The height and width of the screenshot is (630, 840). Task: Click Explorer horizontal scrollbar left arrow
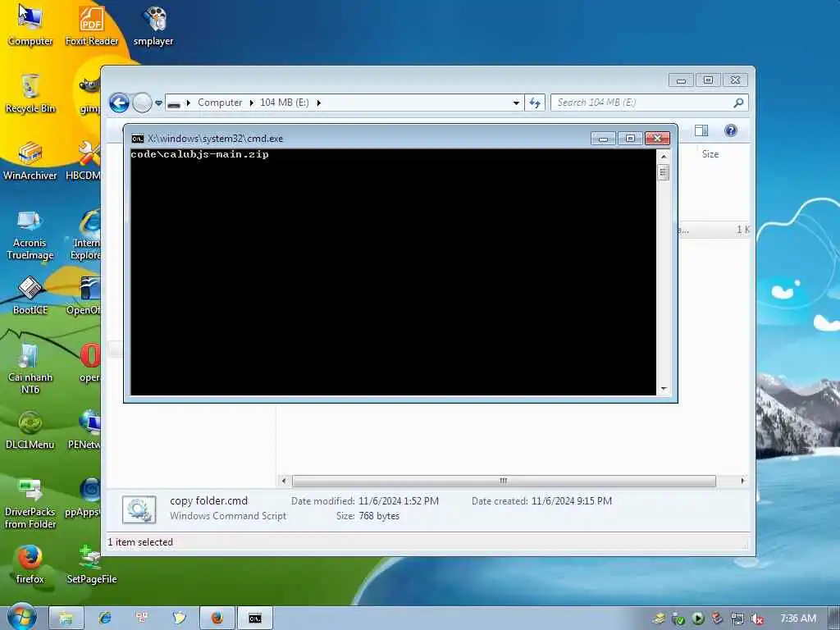284,481
